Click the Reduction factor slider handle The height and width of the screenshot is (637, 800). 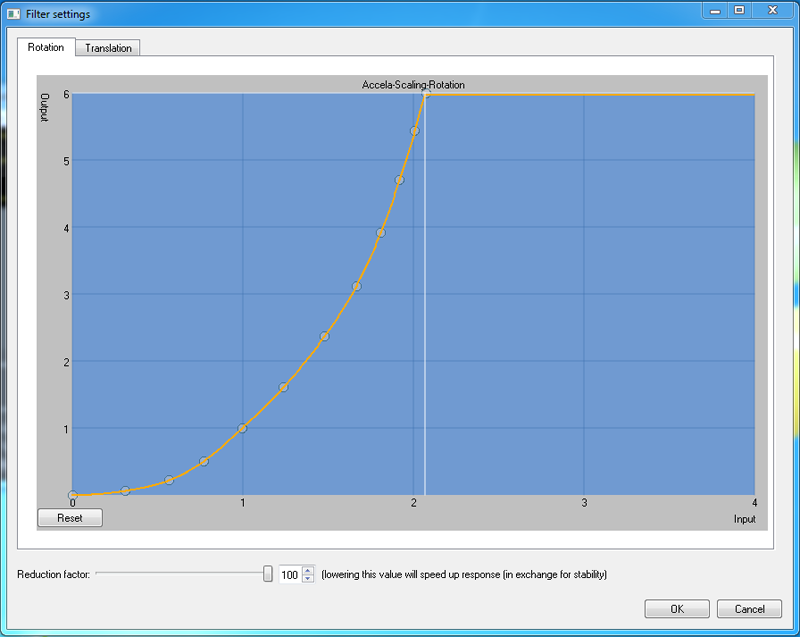click(x=268, y=574)
